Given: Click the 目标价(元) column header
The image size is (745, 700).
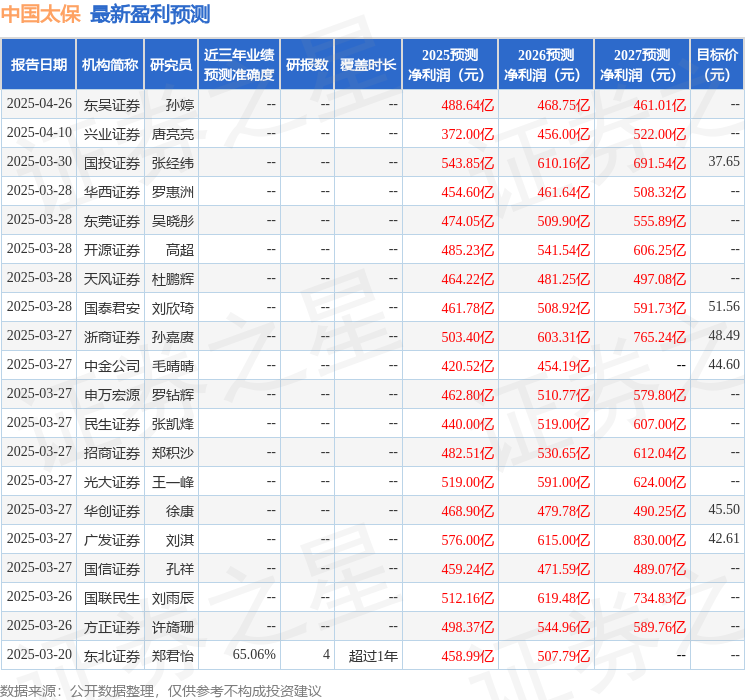Looking at the screenshot, I should 716,65.
